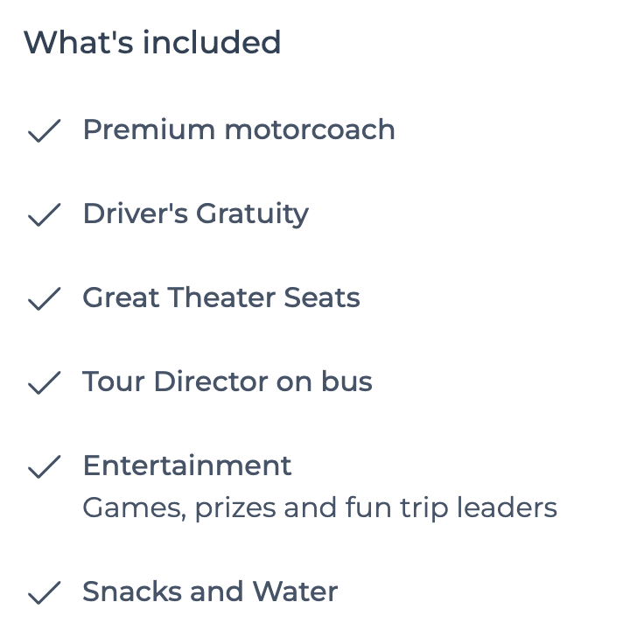The height and width of the screenshot is (644, 644).
Task: Click the word "Seats" in third item
Action: tap(322, 297)
